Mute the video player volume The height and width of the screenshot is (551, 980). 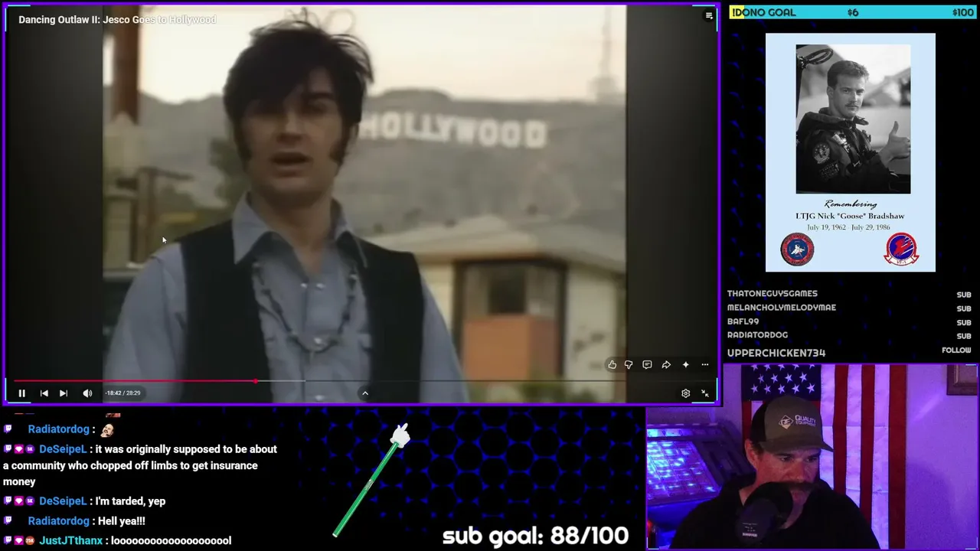(x=87, y=393)
